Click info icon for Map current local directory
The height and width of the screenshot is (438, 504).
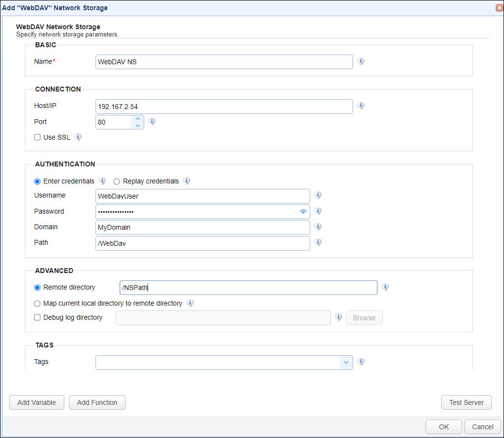(x=190, y=303)
